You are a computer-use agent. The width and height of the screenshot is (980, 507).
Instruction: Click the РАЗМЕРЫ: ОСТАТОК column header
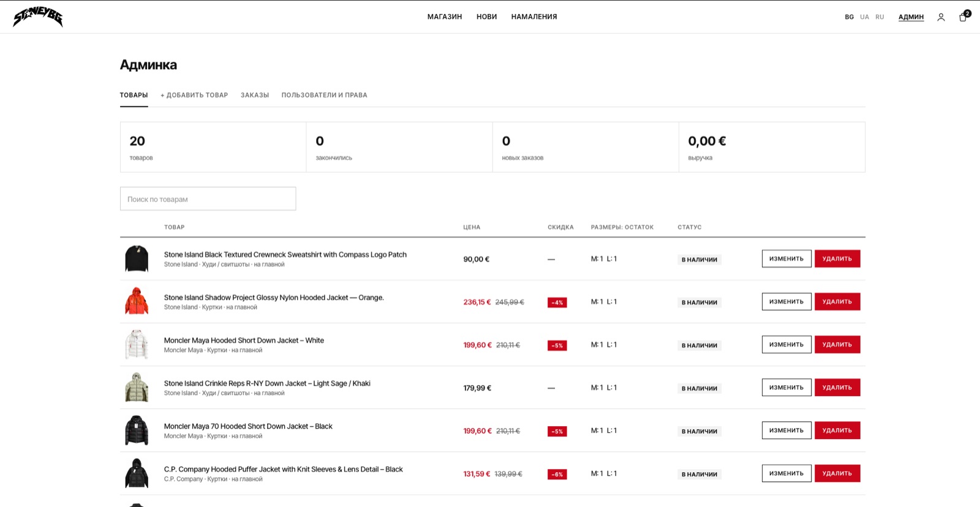pyautogui.click(x=622, y=227)
